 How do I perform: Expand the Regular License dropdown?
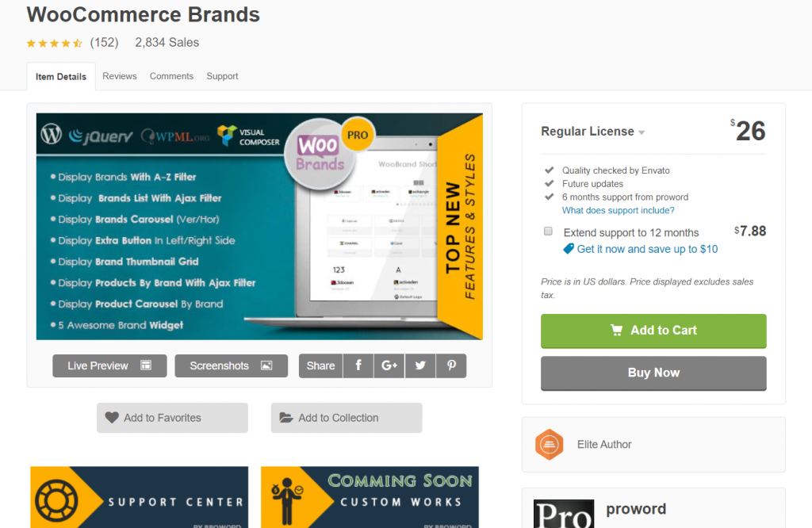coord(641,132)
